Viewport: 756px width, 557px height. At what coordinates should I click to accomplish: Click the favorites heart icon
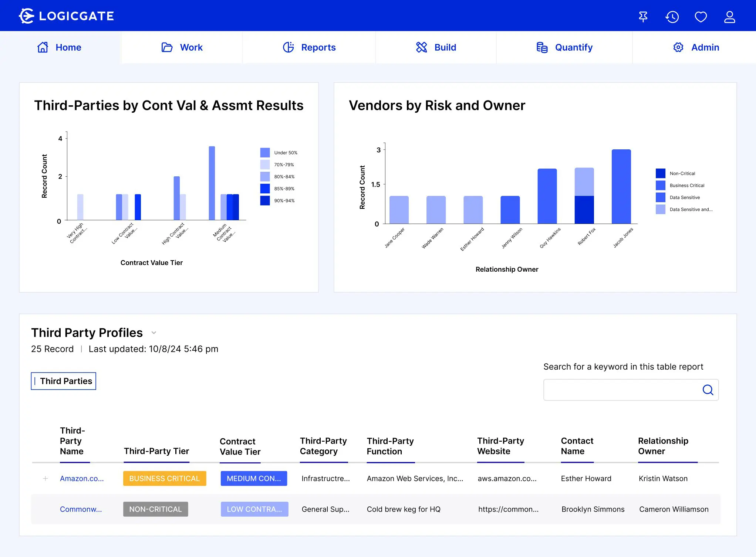701,17
